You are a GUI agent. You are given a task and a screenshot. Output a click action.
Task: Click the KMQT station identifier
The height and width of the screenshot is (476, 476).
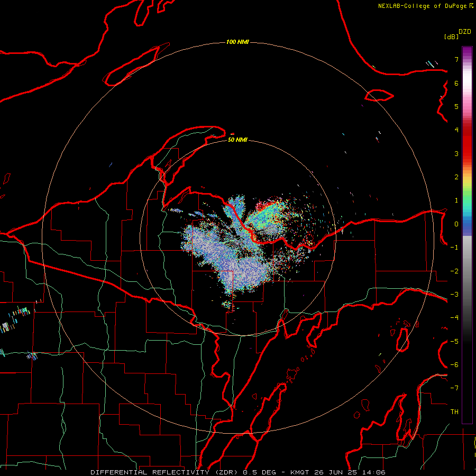300,472
